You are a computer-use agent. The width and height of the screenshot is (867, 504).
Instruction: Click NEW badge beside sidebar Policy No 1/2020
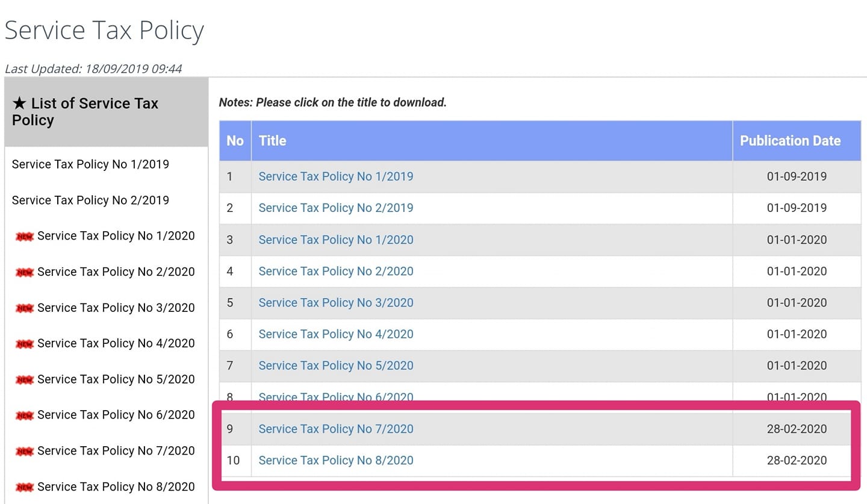[24, 237]
